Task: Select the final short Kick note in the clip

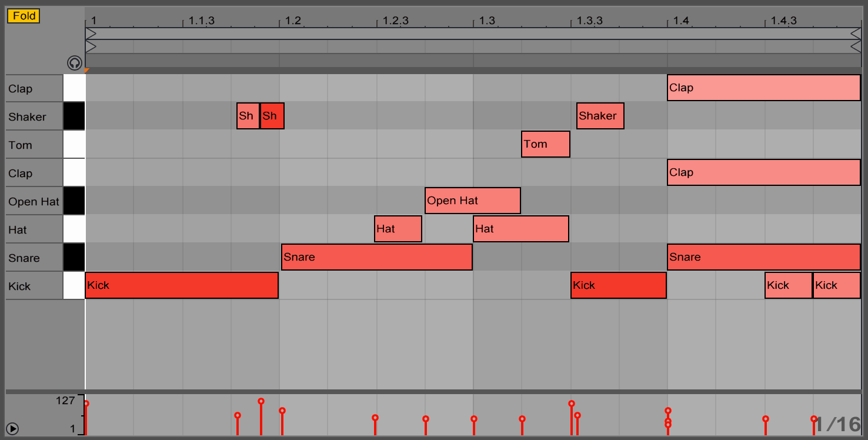Action: (x=837, y=285)
